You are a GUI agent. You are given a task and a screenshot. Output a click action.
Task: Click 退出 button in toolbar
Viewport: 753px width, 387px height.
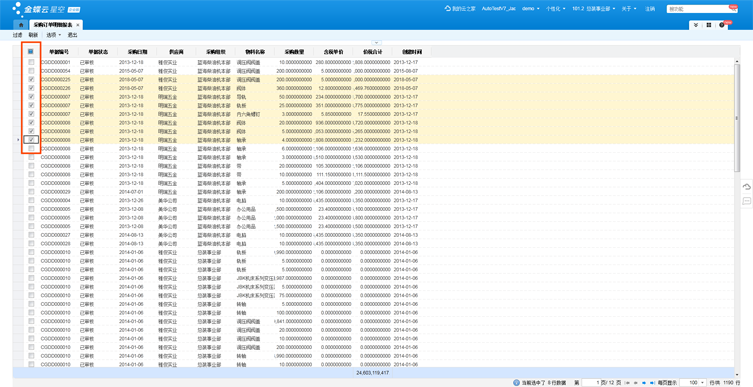pyautogui.click(x=72, y=35)
